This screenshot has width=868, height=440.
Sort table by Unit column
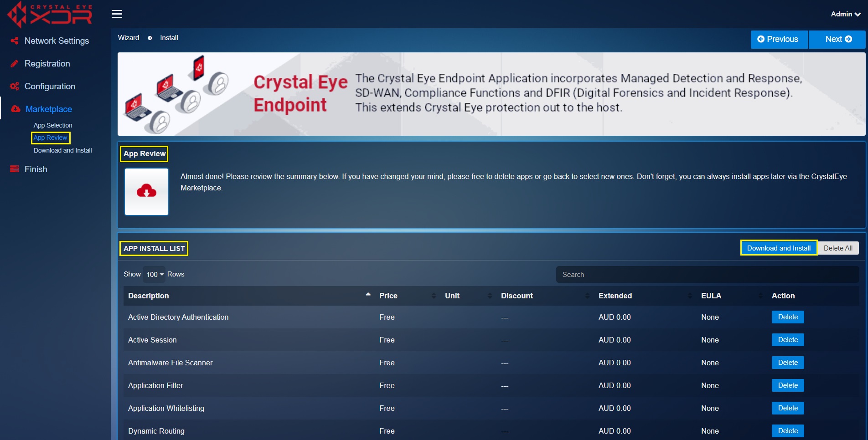490,296
